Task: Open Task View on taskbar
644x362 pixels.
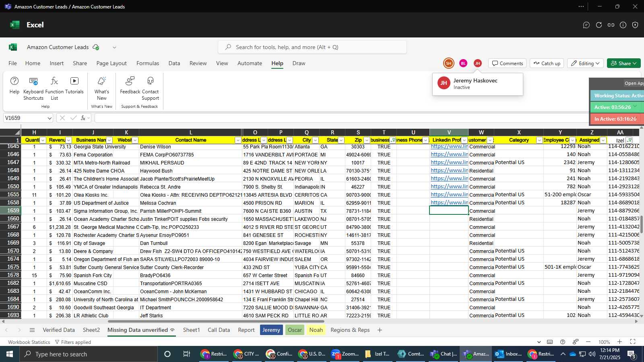Action: click(186, 354)
